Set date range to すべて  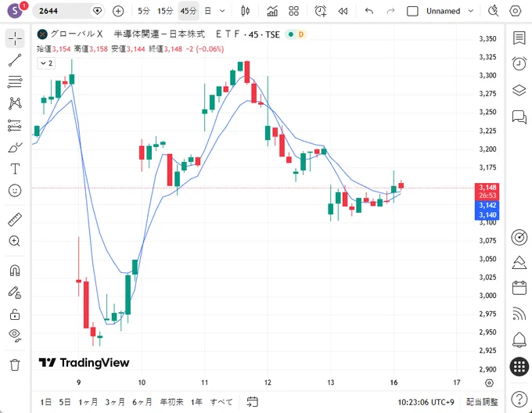pyautogui.click(x=221, y=402)
